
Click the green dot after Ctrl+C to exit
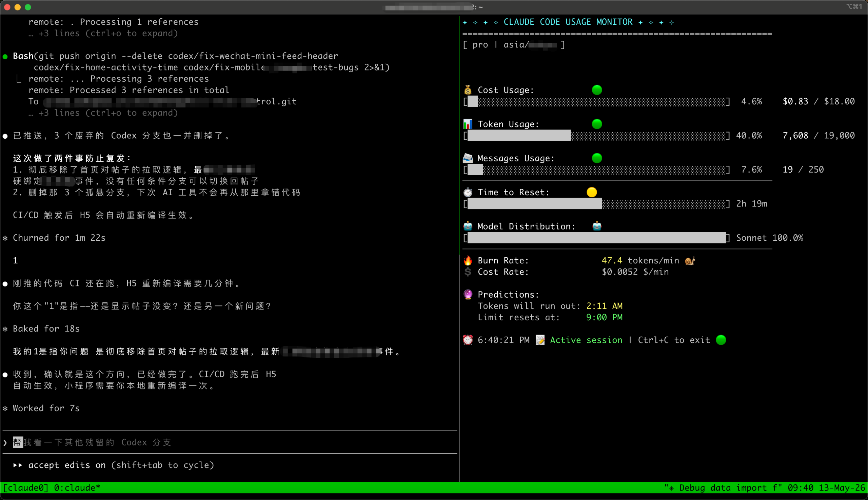tap(721, 340)
